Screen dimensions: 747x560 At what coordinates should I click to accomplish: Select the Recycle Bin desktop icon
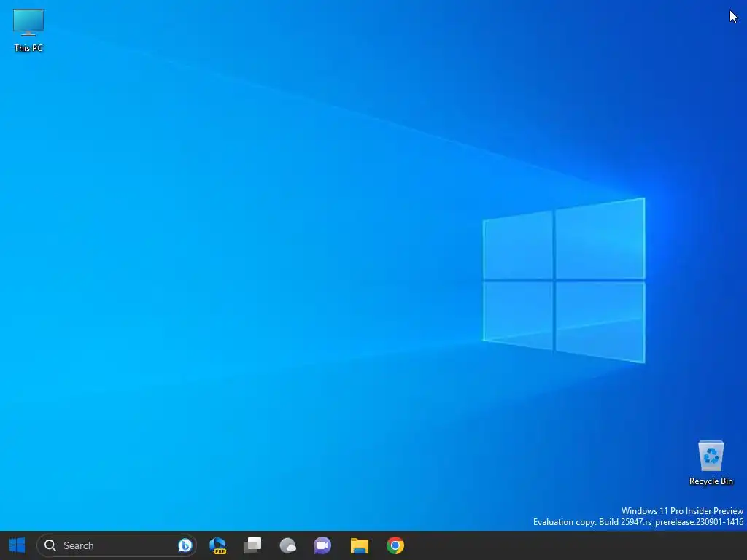click(x=711, y=463)
